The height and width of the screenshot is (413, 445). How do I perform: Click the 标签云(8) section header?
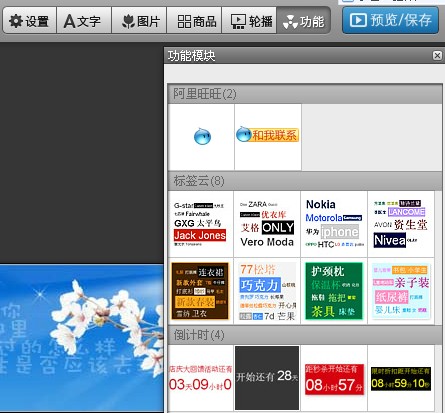tap(305, 181)
